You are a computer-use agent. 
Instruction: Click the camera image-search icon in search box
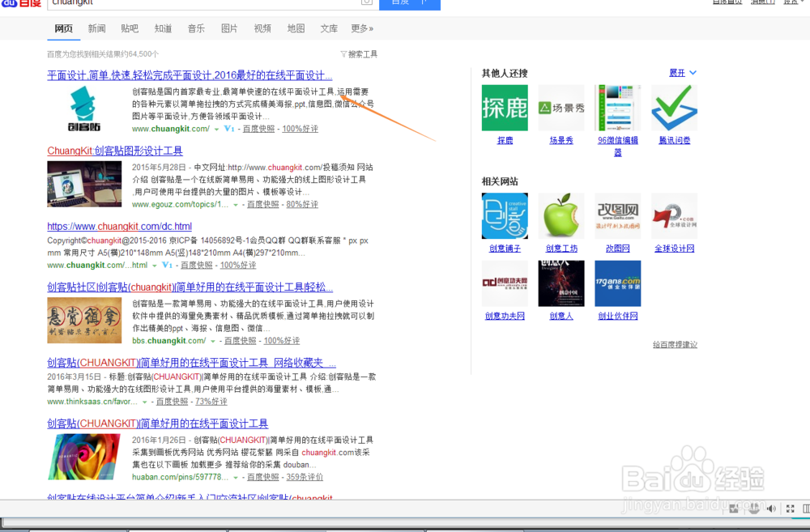(366, 2)
